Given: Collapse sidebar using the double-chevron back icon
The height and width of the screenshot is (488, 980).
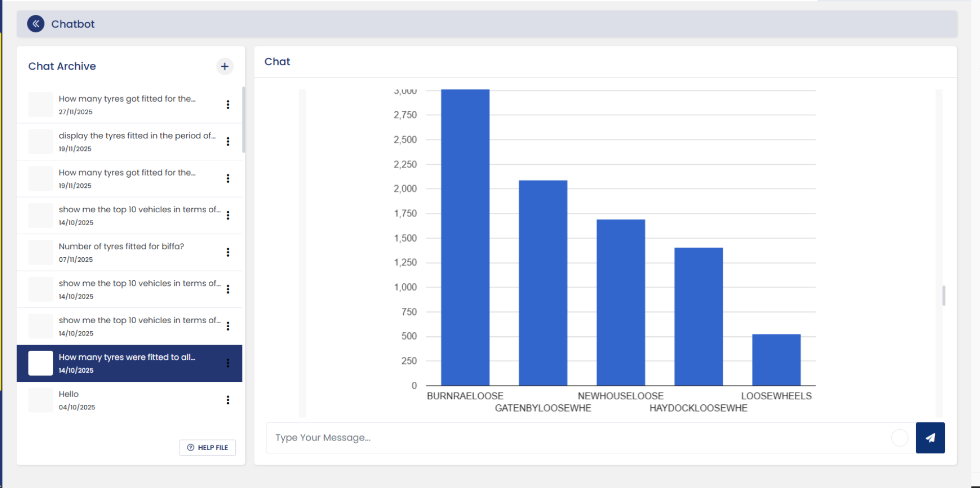Looking at the screenshot, I should pos(36,23).
